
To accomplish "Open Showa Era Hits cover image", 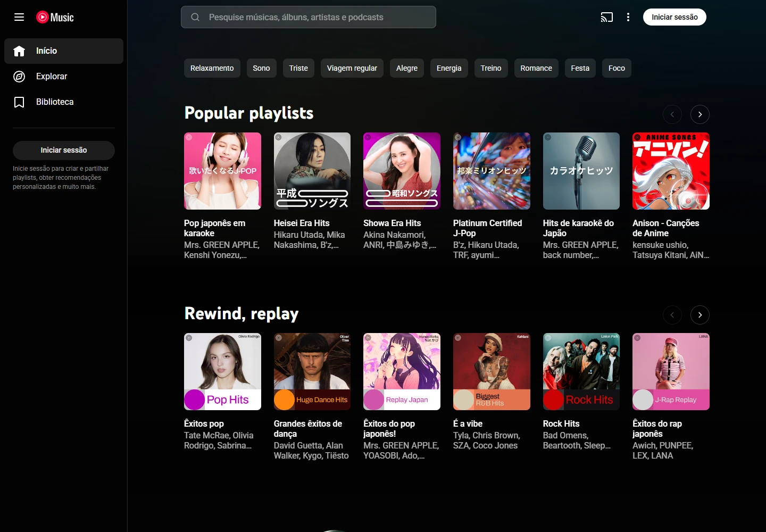I will tap(402, 171).
